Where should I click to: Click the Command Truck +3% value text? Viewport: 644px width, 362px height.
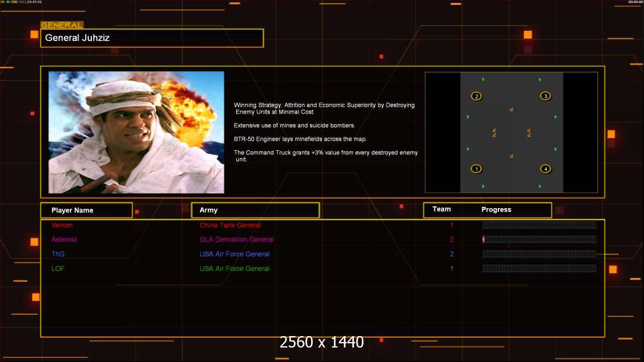[326, 156]
